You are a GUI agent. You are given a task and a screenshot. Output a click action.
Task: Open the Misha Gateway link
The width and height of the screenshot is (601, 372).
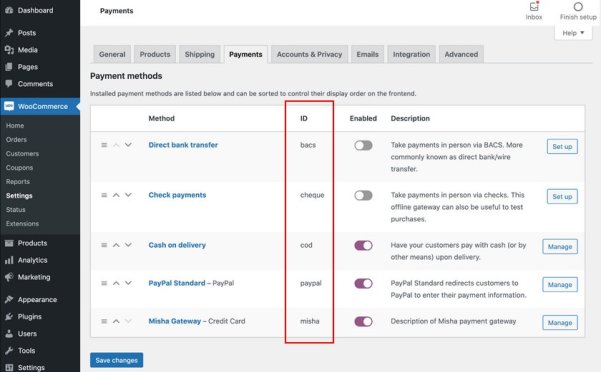[174, 321]
